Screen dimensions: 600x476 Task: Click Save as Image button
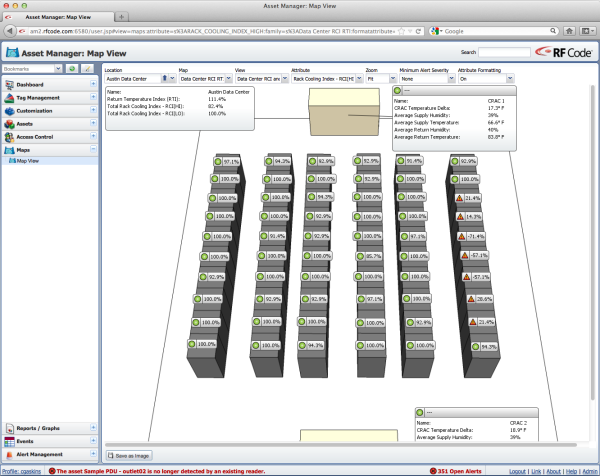coord(129,456)
